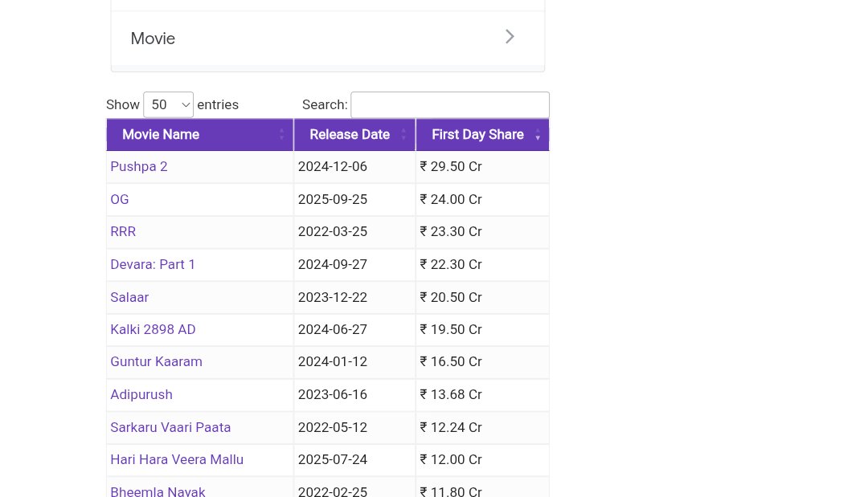This screenshot has height=497, width=868.
Task: Select the ₹ 23.30 Cr share value
Action: pyautogui.click(x=451, y=231)
